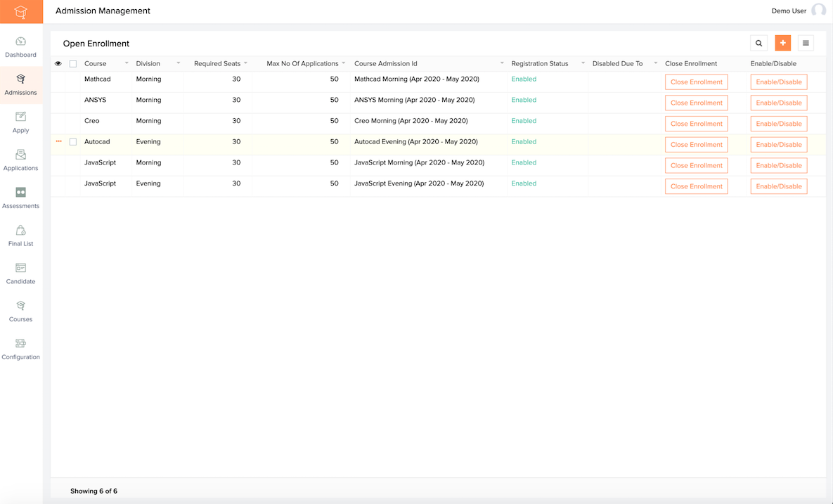
Task: Select the Dashboard menu label
Action: pyautogui.click(x=20, y=55)
